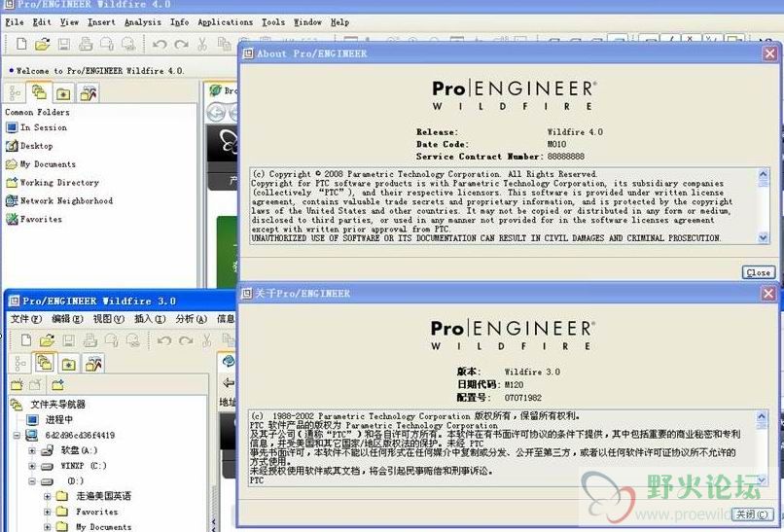Click Undo arrow in Wildfire 3.0 toolbar

coord(164,340)
